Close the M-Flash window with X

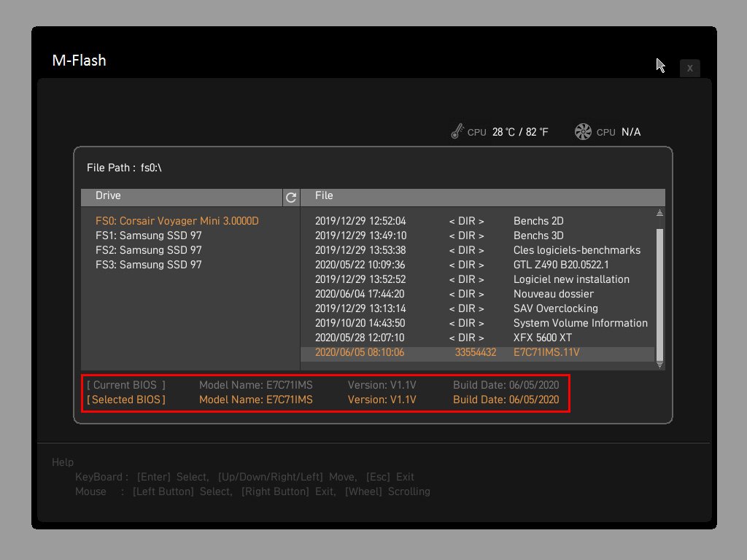[689, 68]
